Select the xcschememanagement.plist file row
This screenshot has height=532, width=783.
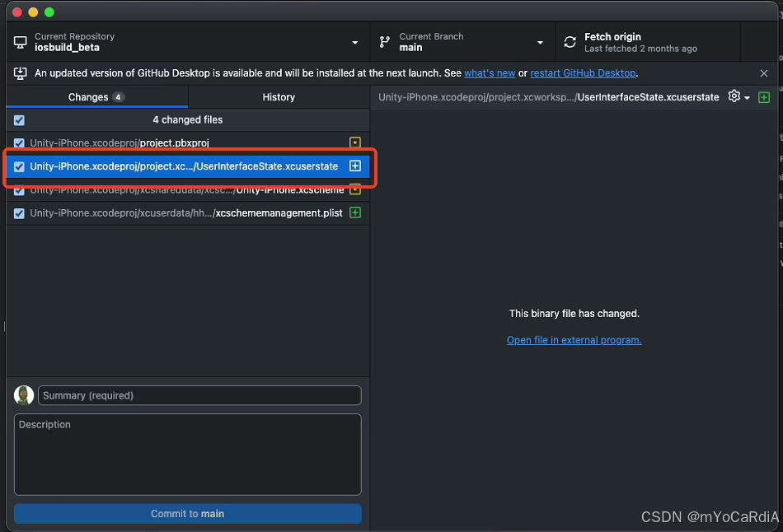(188, 213)
